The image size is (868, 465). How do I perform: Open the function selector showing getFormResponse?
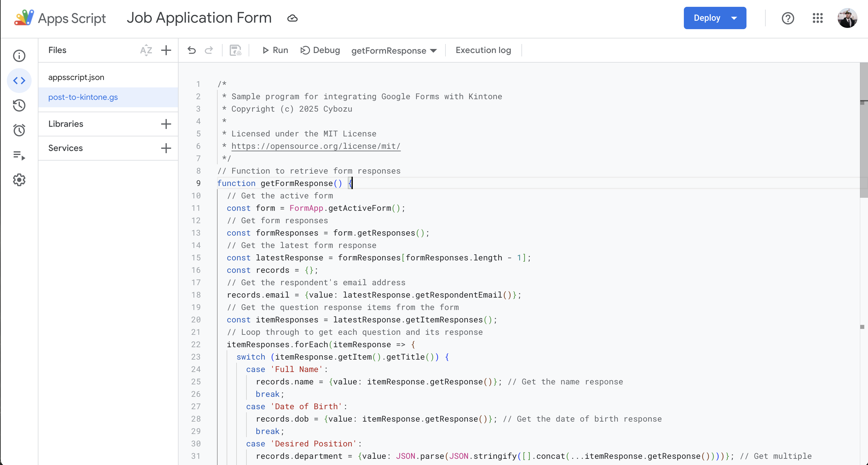tap(394, 51)
